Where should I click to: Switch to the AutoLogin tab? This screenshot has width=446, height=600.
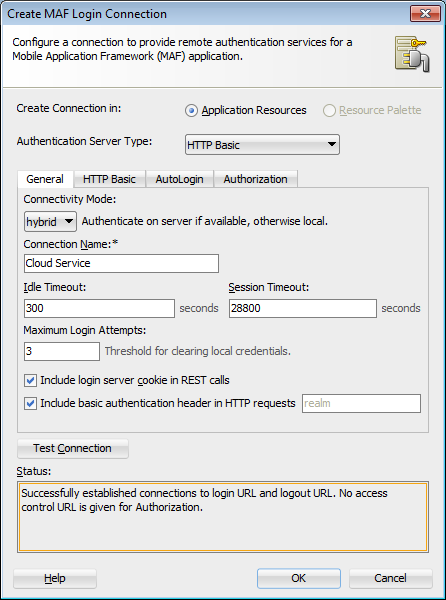coord(179,179)
